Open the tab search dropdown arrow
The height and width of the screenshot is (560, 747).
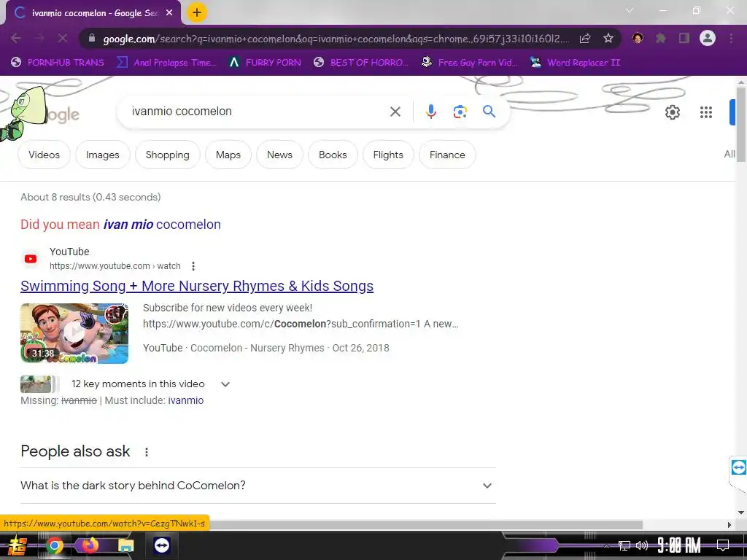[x=630, y=10]
